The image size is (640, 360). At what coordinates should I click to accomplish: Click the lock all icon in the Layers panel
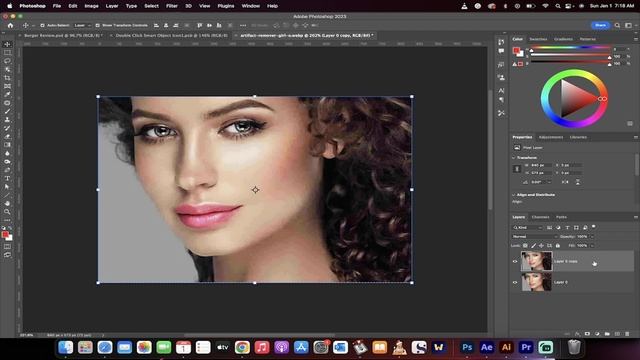click(x=558, y=246)
